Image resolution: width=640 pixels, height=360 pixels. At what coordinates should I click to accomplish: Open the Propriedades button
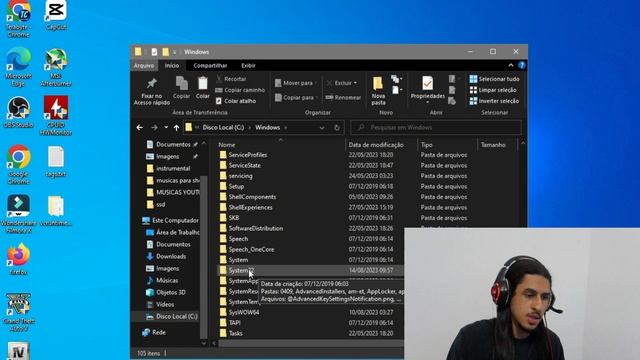(x=427, y=90)
